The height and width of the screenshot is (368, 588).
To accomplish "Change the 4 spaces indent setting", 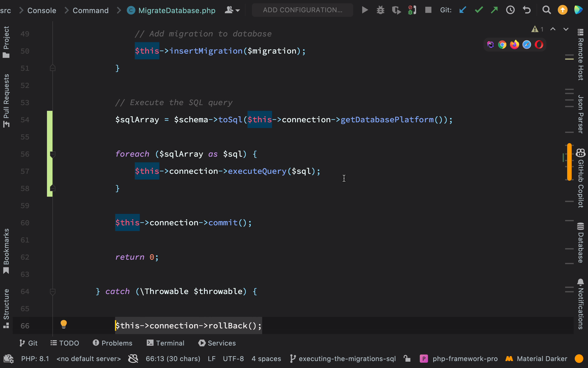I will click(x=266, y=359).
